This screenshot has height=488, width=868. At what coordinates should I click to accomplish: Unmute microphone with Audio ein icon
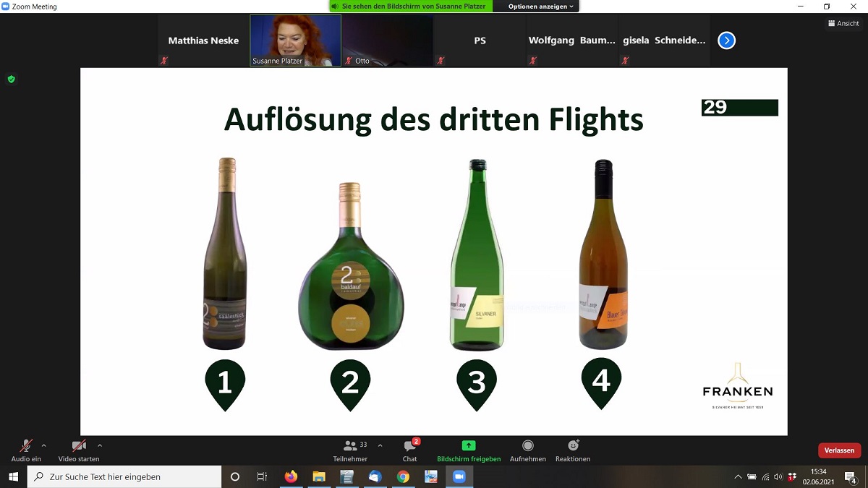26,450
